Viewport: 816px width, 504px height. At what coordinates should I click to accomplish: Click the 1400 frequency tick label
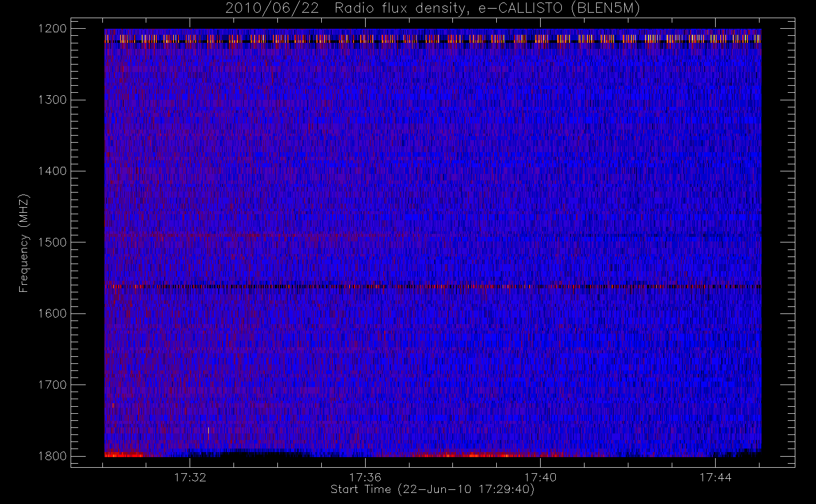point(52,171)
